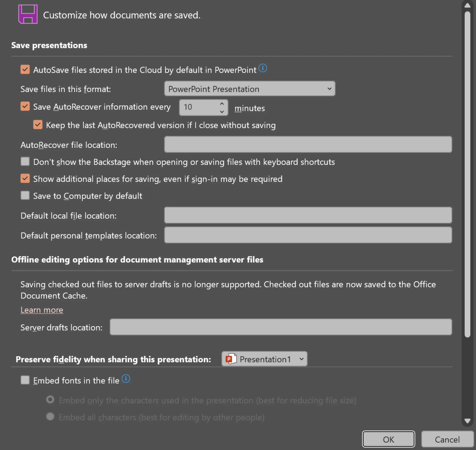
Task: Click the Default local file location field
Action: (x=308, y=215)
